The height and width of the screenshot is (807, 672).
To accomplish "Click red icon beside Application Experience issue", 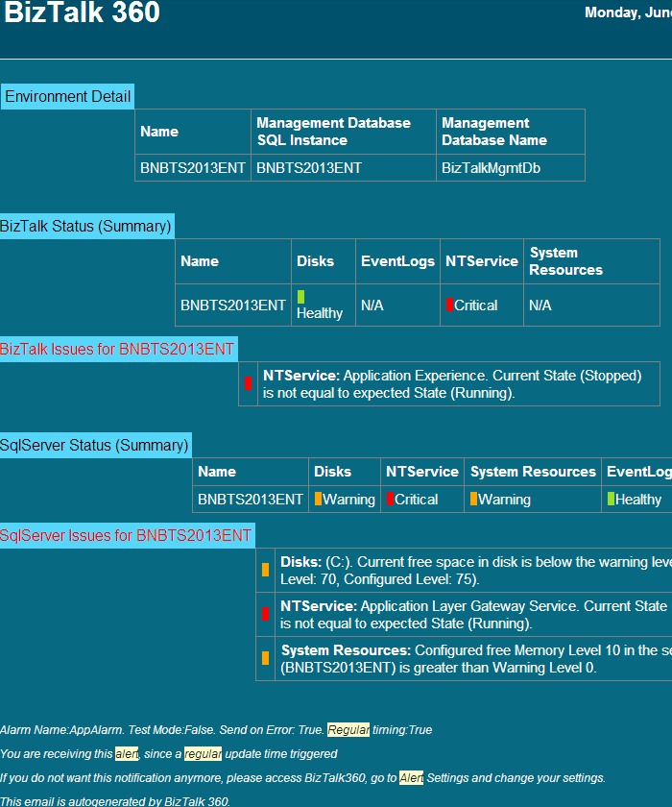I will click(248, 383).
